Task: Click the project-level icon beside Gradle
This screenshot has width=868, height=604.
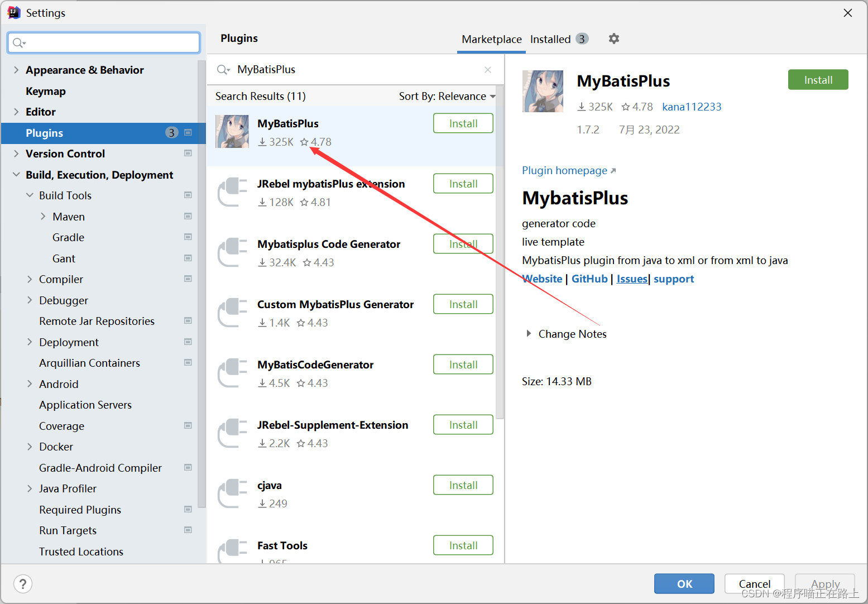Action: [188, 237]
